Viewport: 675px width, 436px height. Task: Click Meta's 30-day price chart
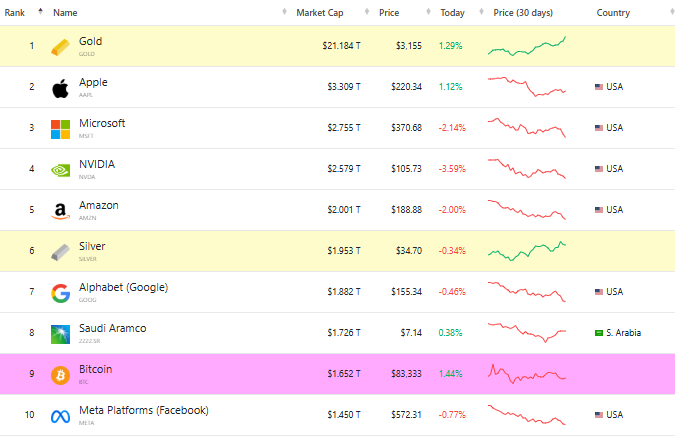(x=526, y=414)
